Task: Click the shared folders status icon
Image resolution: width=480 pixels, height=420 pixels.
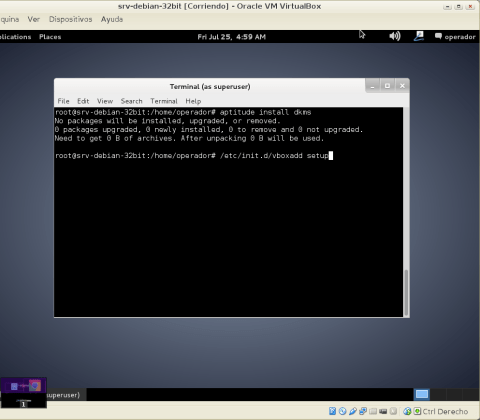Action: (x=363, y=411)
